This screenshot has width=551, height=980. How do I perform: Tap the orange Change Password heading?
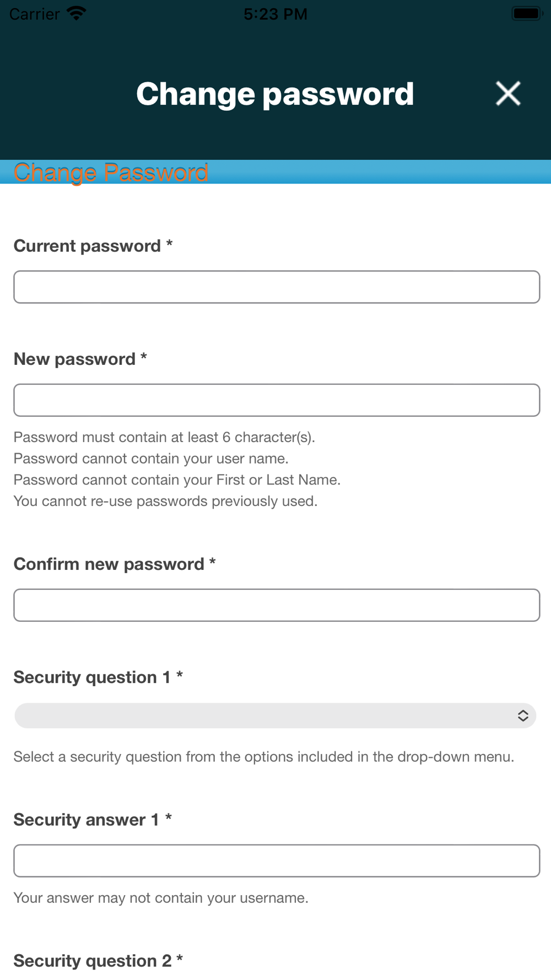(111, 173)
